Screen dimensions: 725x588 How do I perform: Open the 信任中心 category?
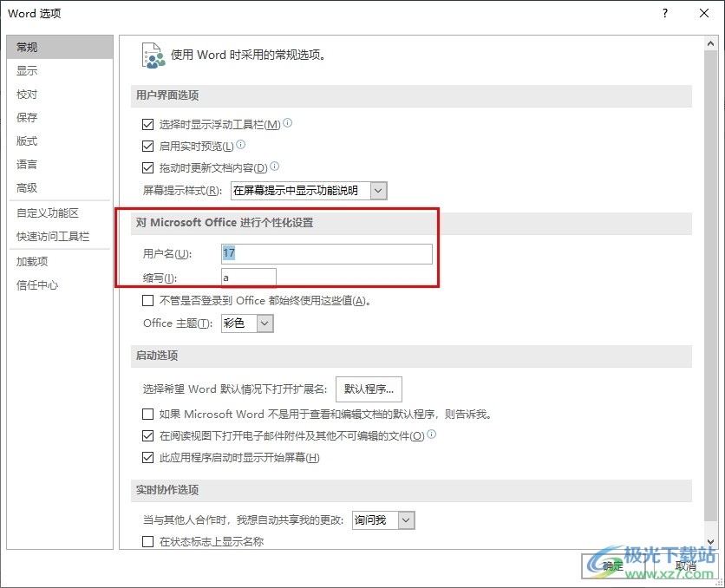(60, 285)
